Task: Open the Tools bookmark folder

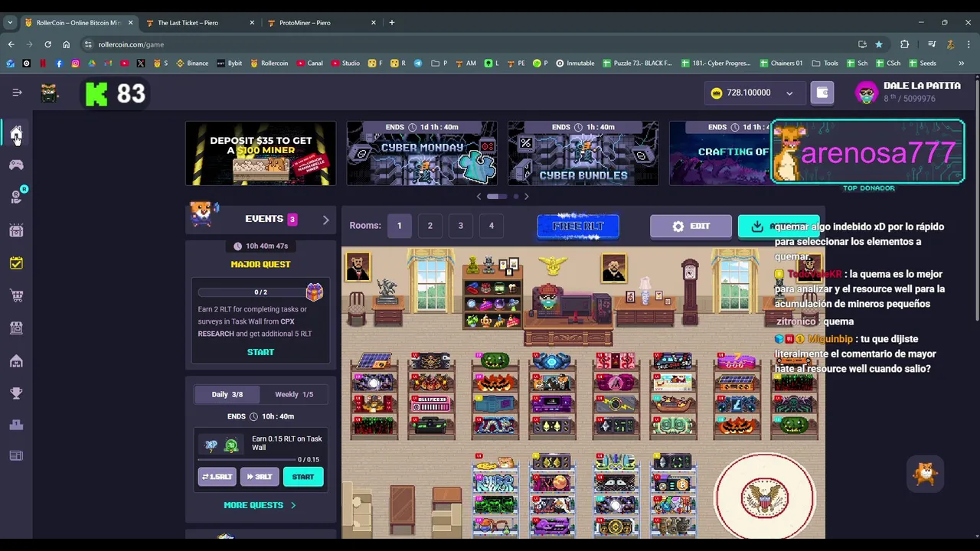Action: pyautogui.click(x=825, y=63)
